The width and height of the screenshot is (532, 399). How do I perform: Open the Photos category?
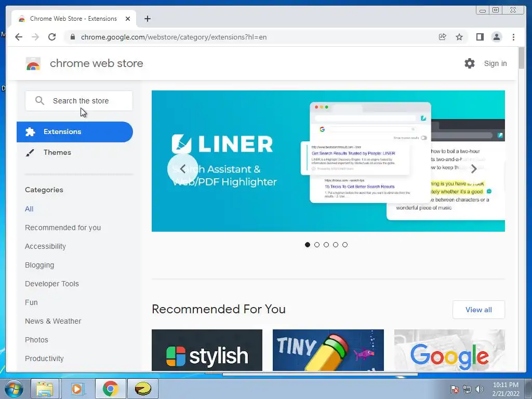pyautogui.click(x=37, y=340)
